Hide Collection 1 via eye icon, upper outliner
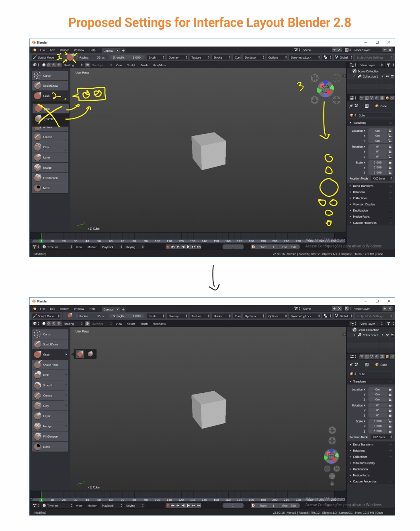Viewport: 420px width, 531px height. (x=387, y=76)
